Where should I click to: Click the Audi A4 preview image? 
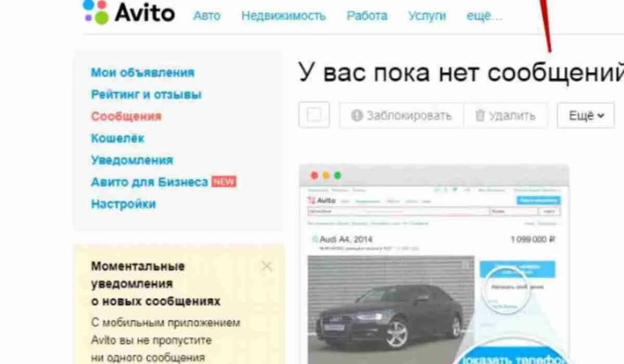pos(434,265)
